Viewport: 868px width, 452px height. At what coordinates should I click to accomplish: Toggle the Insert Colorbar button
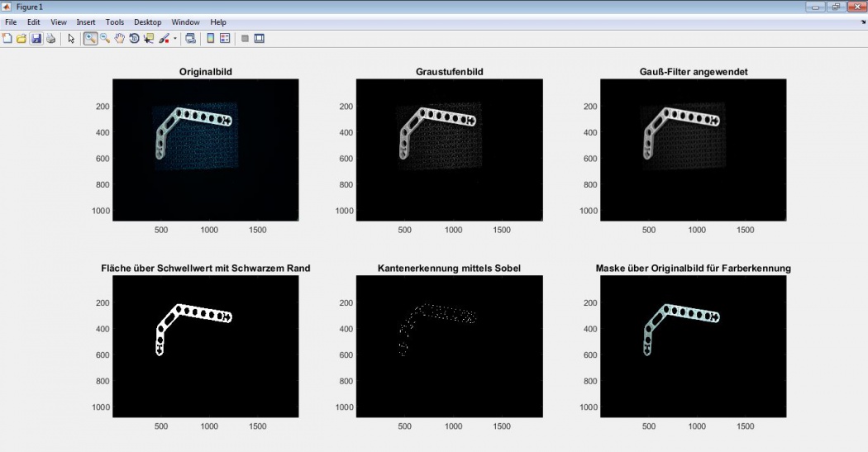coord(210,38)
